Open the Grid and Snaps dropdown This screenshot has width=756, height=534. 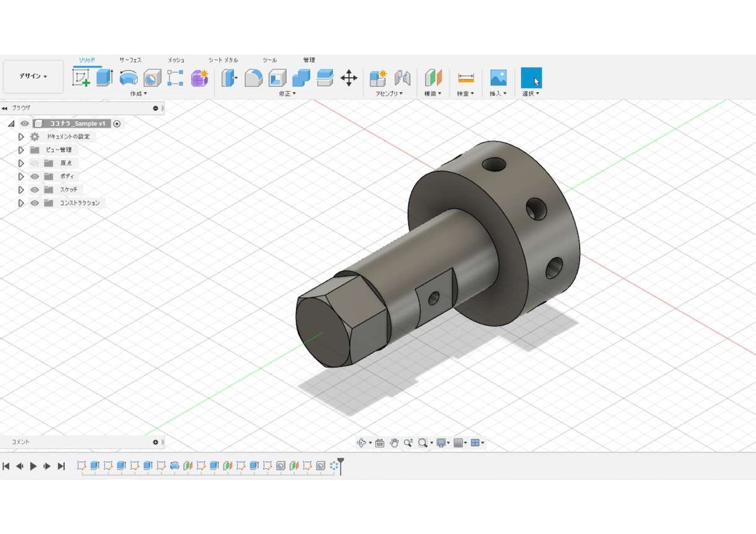[460, 443]
